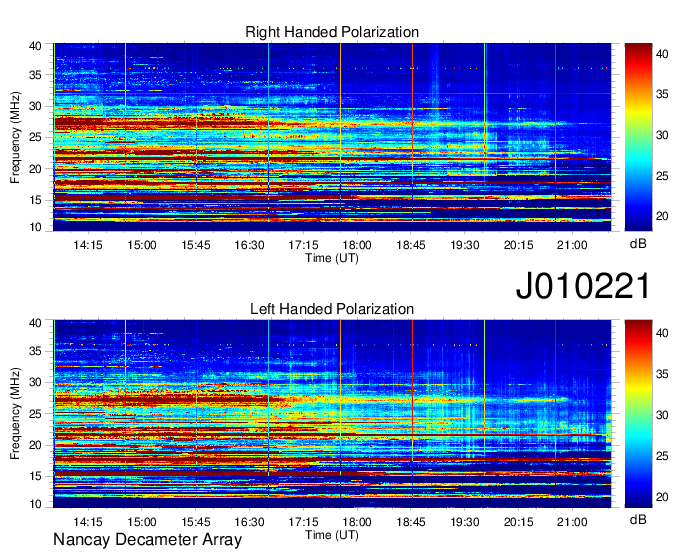Click 18:45 tick on Left Handed time axis
680x552 pixels.
tap(411, 522)
